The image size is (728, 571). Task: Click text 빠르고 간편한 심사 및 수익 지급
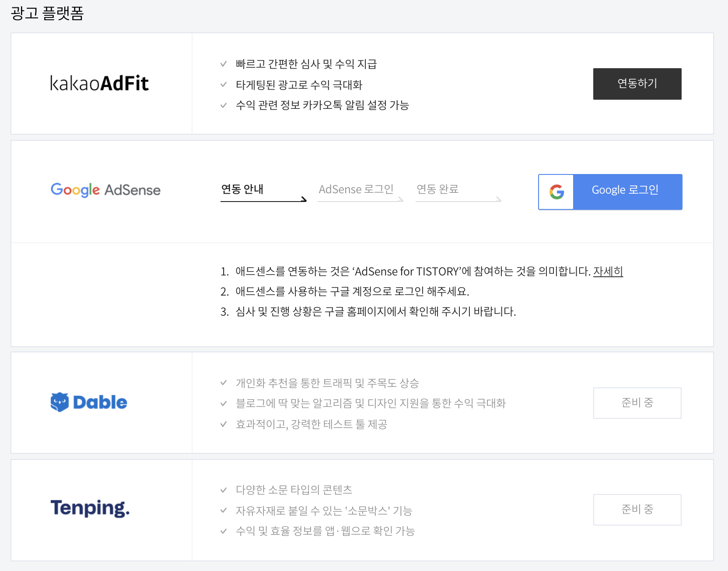point(306,64)
